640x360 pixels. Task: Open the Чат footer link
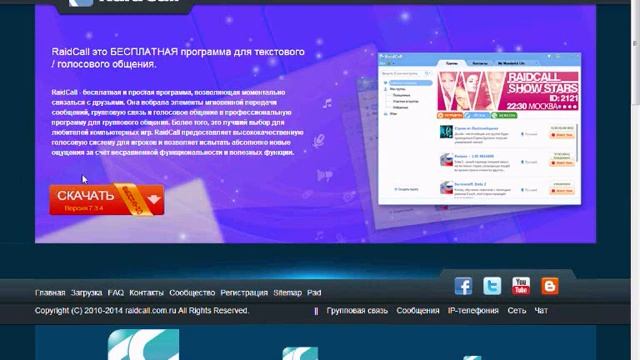(x=541, y=311)
